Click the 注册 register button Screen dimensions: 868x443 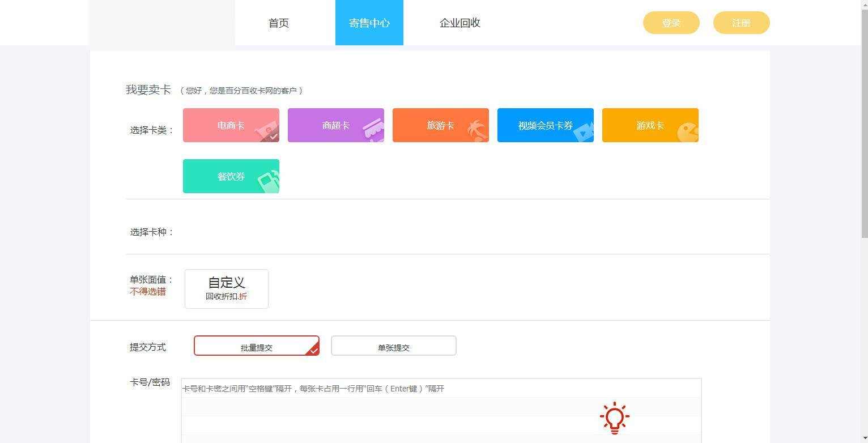[741, 23]
